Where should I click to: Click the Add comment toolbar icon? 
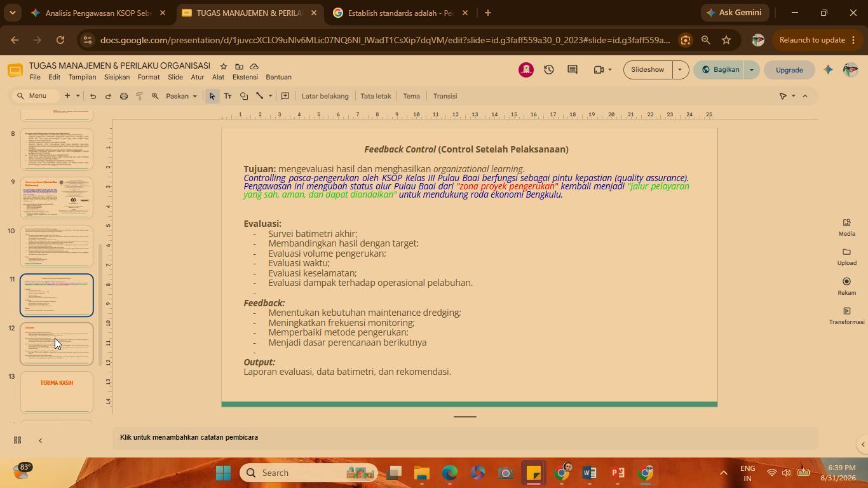tap(285, 96)
